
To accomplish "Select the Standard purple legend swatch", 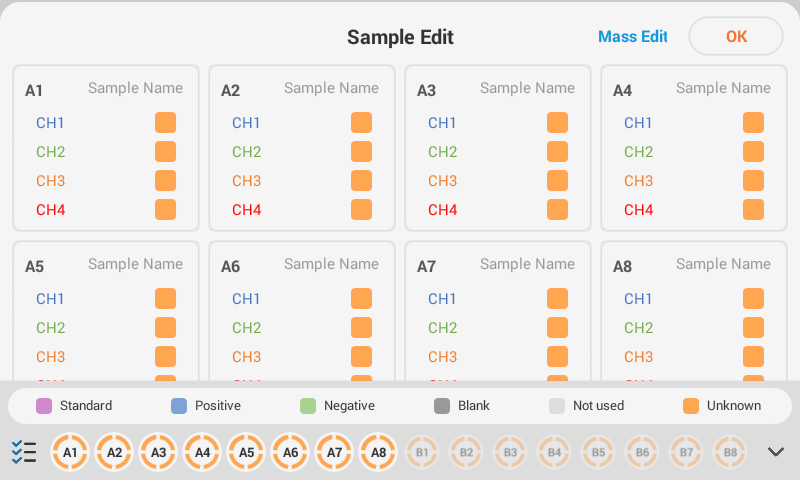I will (x=44, y=406).
